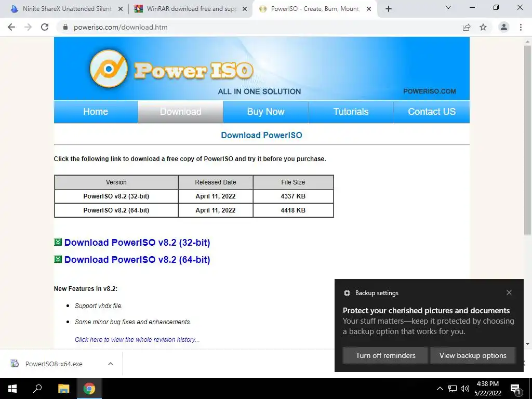Expand the PowerISO8-x64.exe download options chevron

pos(110,364)
